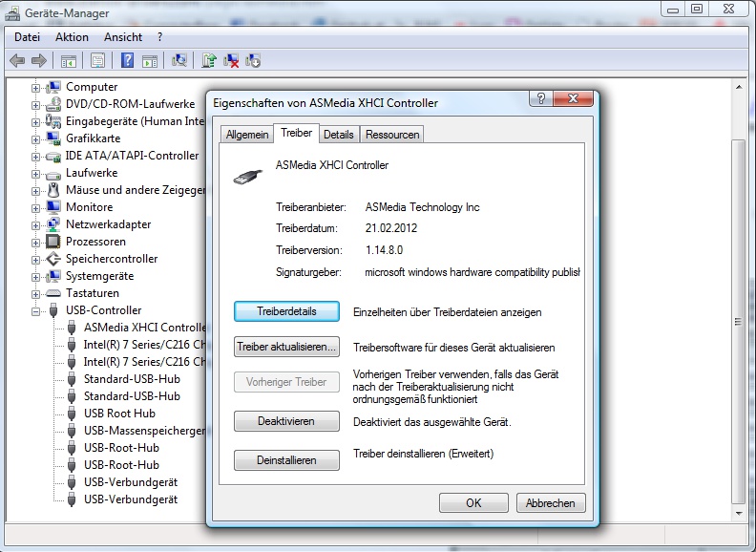Toggle the console tree pane toolbar icon
This screenshot has height=552, width=756.
69,61
